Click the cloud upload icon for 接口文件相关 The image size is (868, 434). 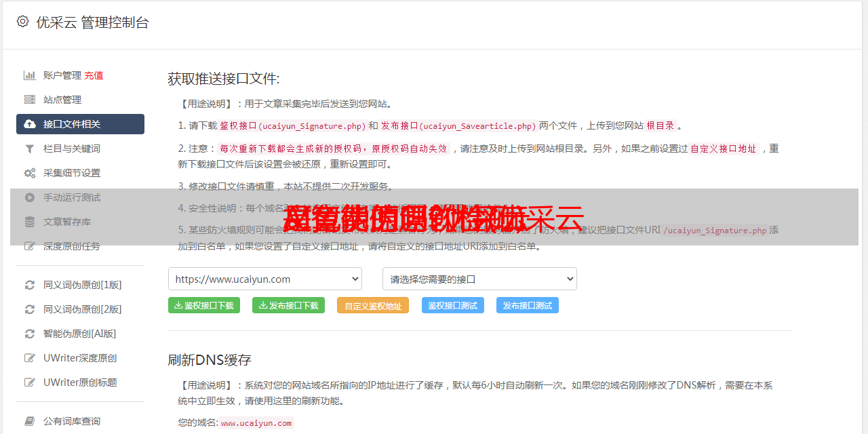coord(30,124)
